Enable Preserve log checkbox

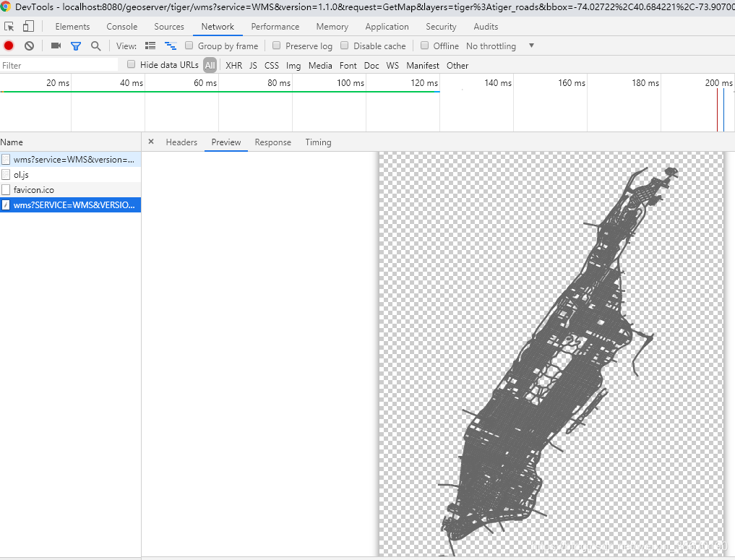click(277, 46)
